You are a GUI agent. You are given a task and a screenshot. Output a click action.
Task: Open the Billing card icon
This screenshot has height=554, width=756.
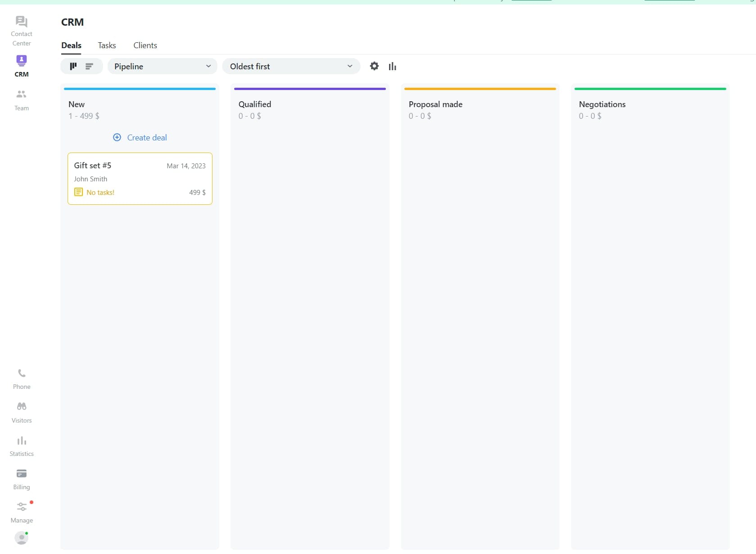22,474
